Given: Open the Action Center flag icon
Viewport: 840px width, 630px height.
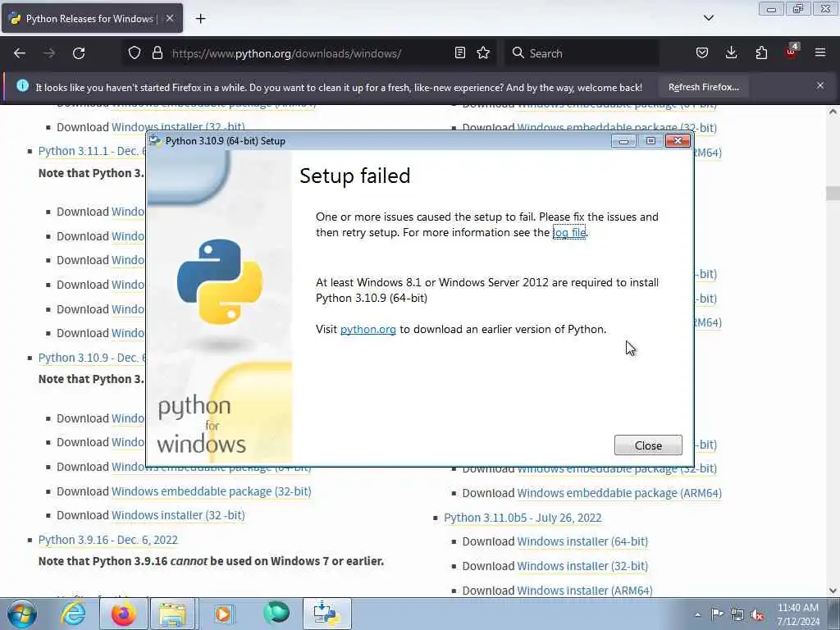Looking at the screenshot, I should click(x=717, y=614).
